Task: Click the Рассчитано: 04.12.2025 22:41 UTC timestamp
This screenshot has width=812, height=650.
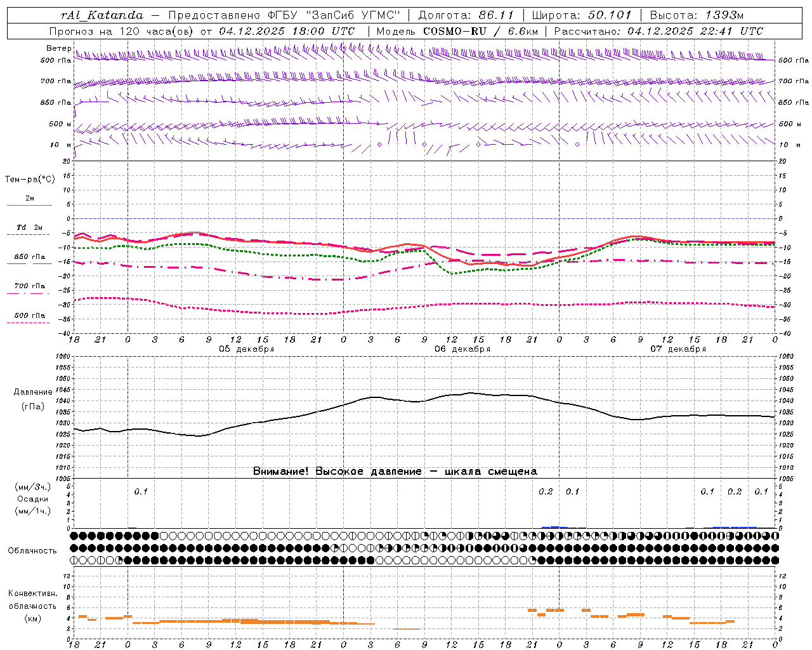Action: pos(658,31)
